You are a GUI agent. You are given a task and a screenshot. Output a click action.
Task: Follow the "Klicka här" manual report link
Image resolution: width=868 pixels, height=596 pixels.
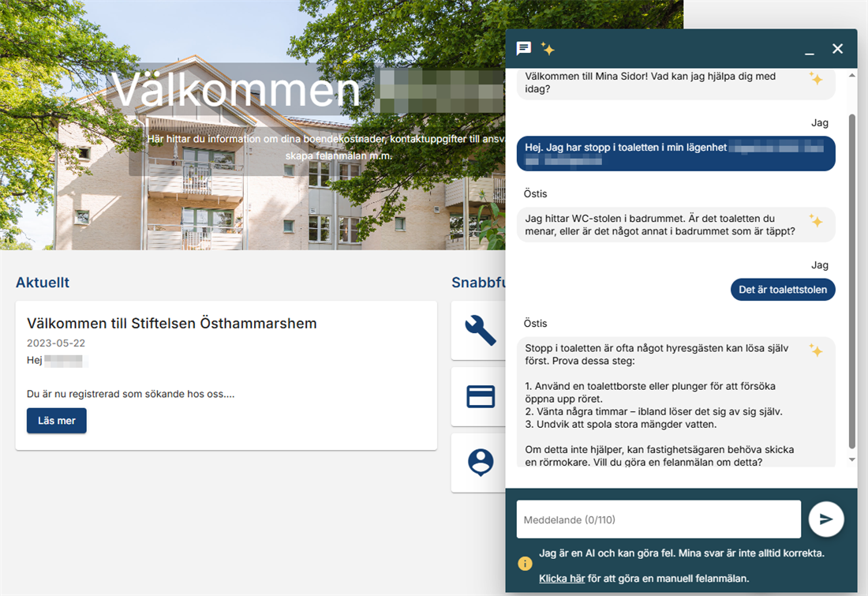click(561, 579)
